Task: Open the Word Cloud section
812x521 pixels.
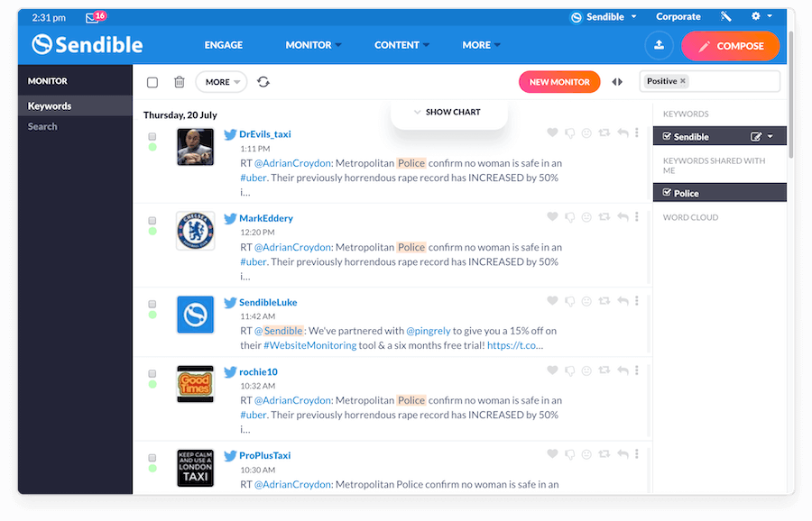Action: (690, 217)
